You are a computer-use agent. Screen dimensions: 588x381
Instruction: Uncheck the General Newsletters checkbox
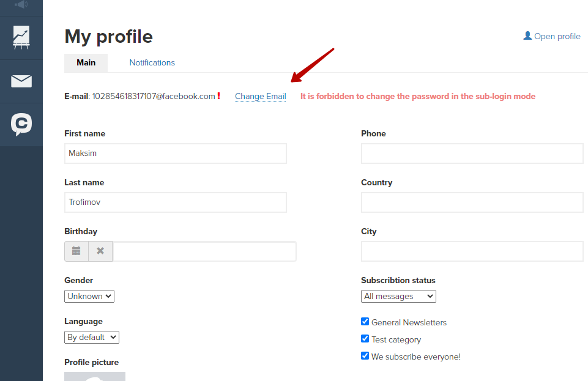point(365,322)
